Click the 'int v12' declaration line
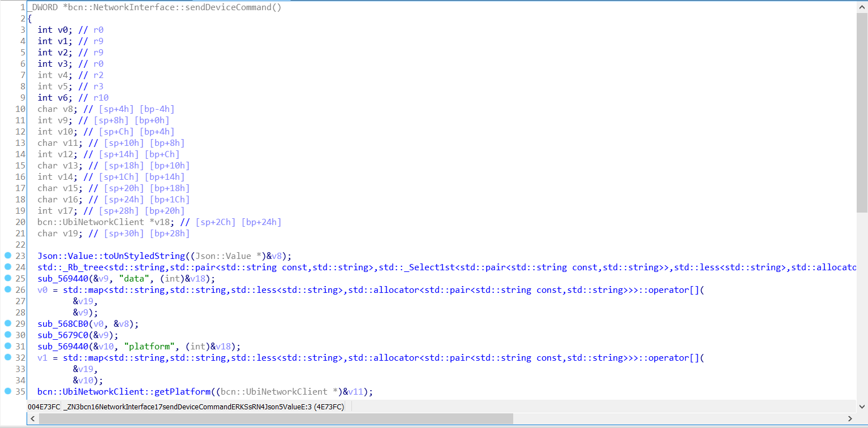Viewport: 868px width, 428px height. click(109, 154)
